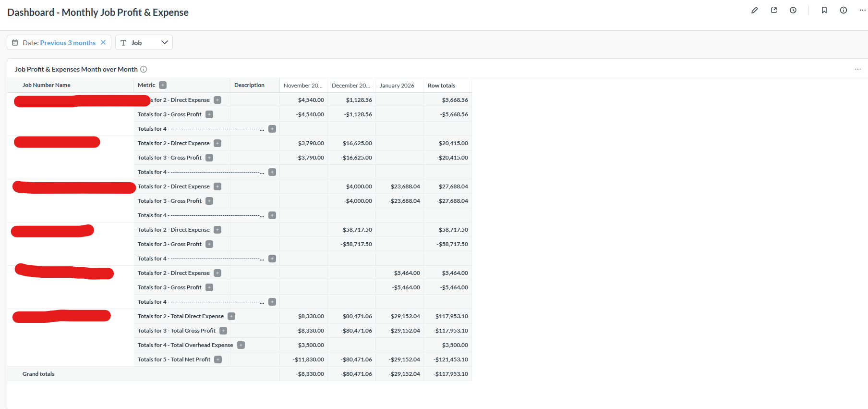Screen dimensions: 868x409
Task: Bookmark this dashboard
Action: (824, 10)
